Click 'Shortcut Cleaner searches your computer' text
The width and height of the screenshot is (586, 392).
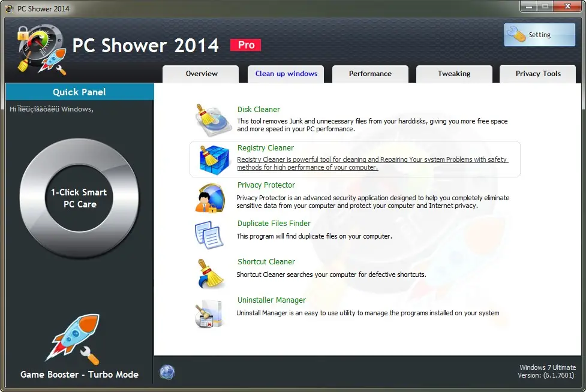331,275
